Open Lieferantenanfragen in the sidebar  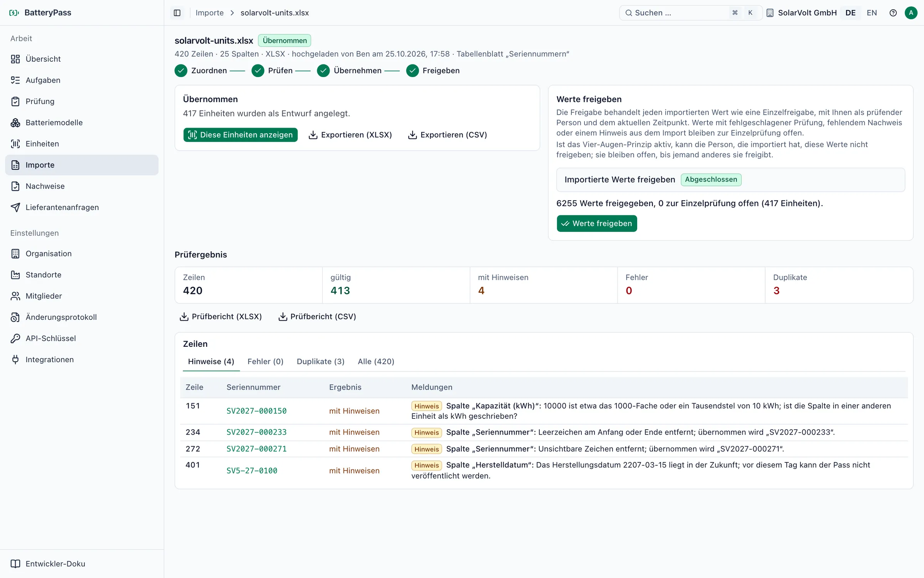[82, 207]
